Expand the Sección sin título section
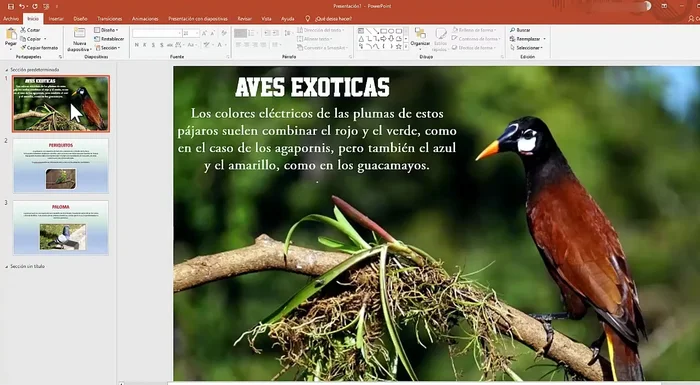This screenshot has height=385, width=700. point(7,267)
